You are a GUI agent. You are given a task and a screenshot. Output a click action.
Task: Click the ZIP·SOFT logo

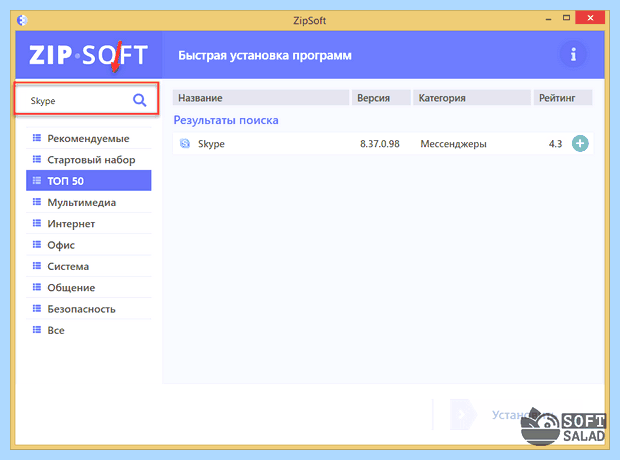[89, 55]
